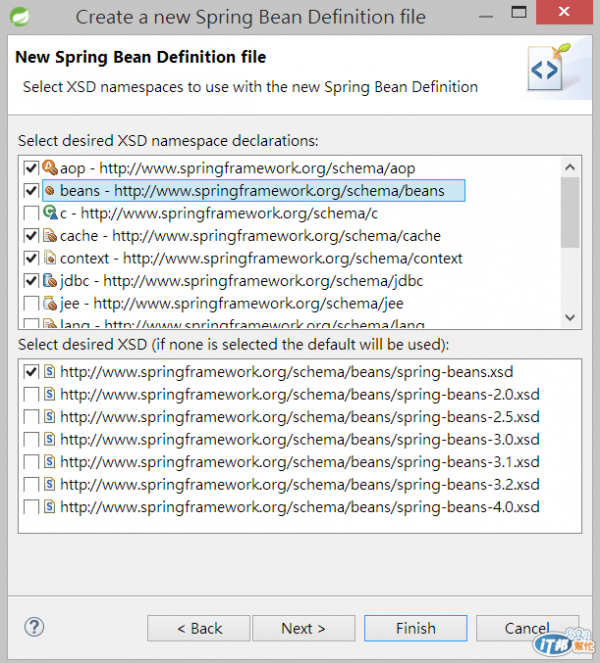The height and width of the screenshot is (663, 600).
Task: Uncheck the jdbc namespace checkbox
Action: pyautogui.click(x=31, y=280)
